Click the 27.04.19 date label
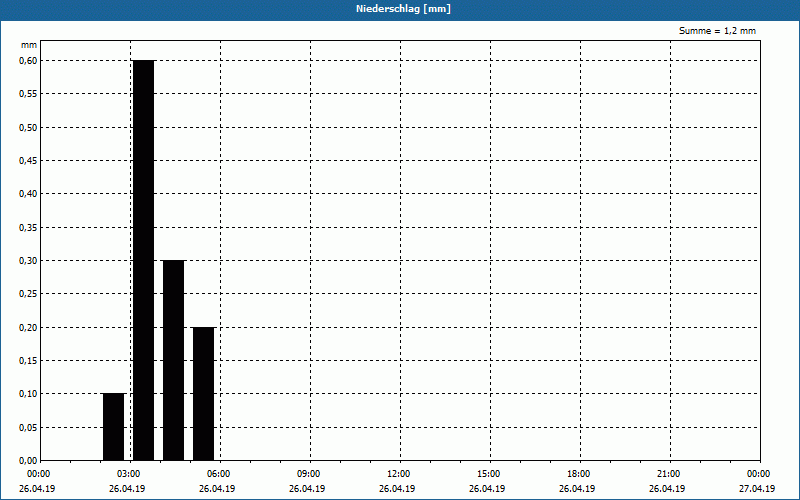This screenshot has height=500, width=800. tap(757, 489)
